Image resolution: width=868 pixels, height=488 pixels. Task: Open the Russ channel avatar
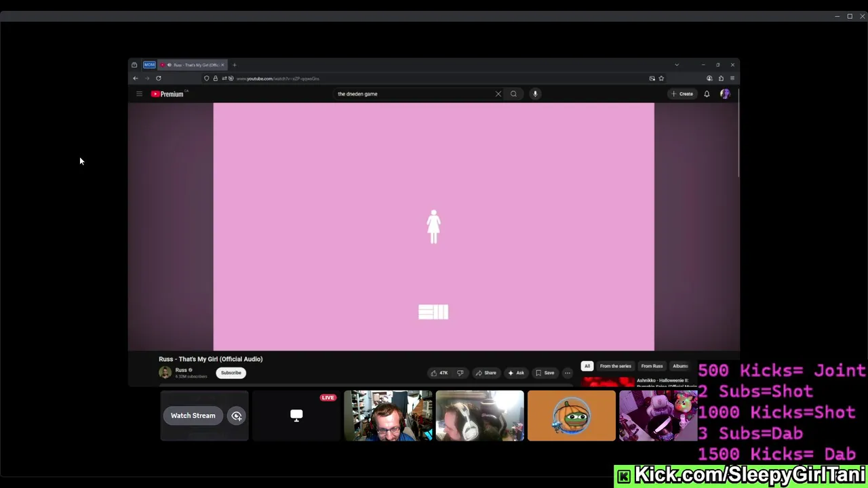click(165, 373)
